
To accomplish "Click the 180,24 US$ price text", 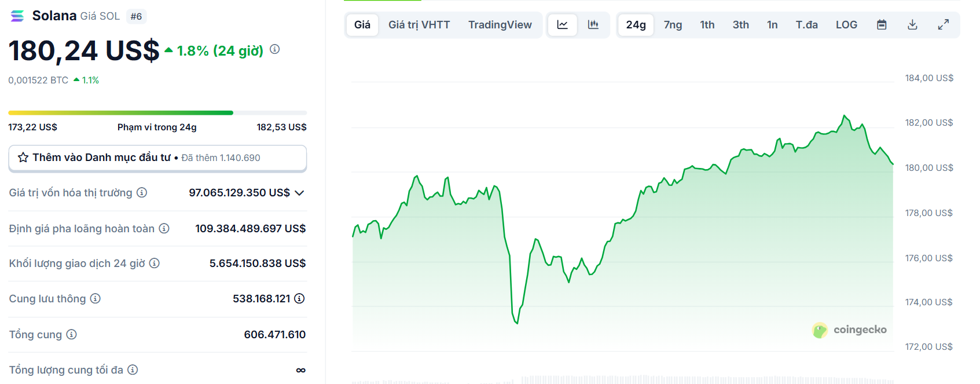I will [x=84, y=50].
